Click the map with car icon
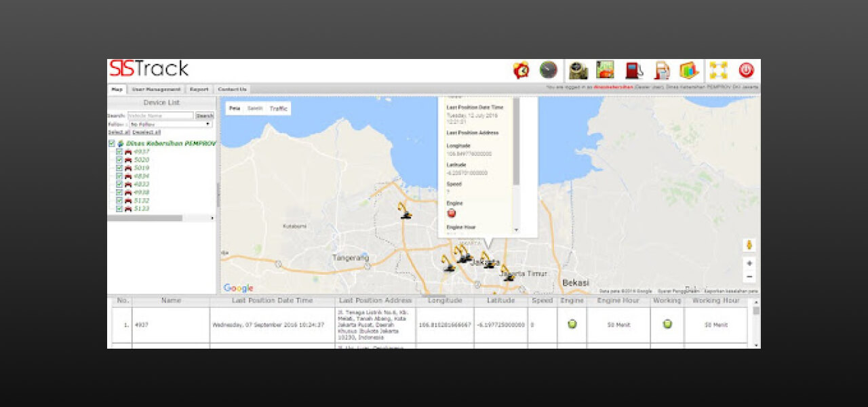 point(605,70)
